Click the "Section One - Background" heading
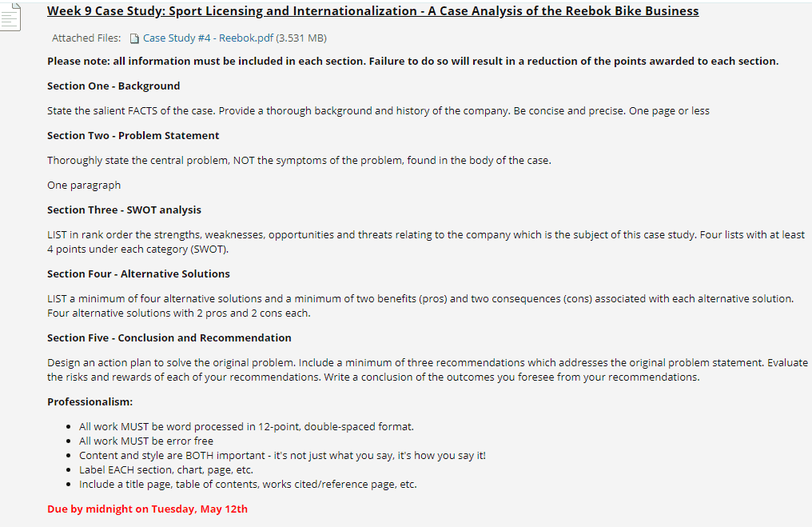Image resolution: width=812 pixels, height=527 pixels. coord(113,86)
